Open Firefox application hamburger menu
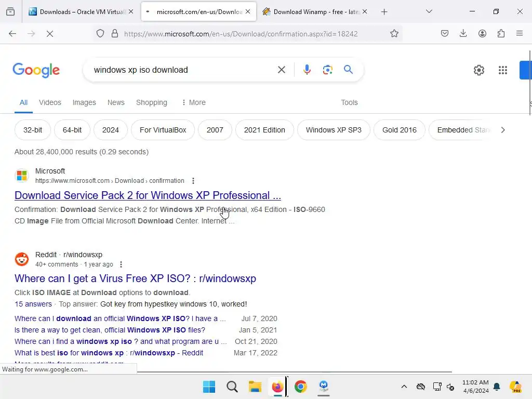Image resolution: width=532 pixels, height=399 pixels. coord(520,34)
